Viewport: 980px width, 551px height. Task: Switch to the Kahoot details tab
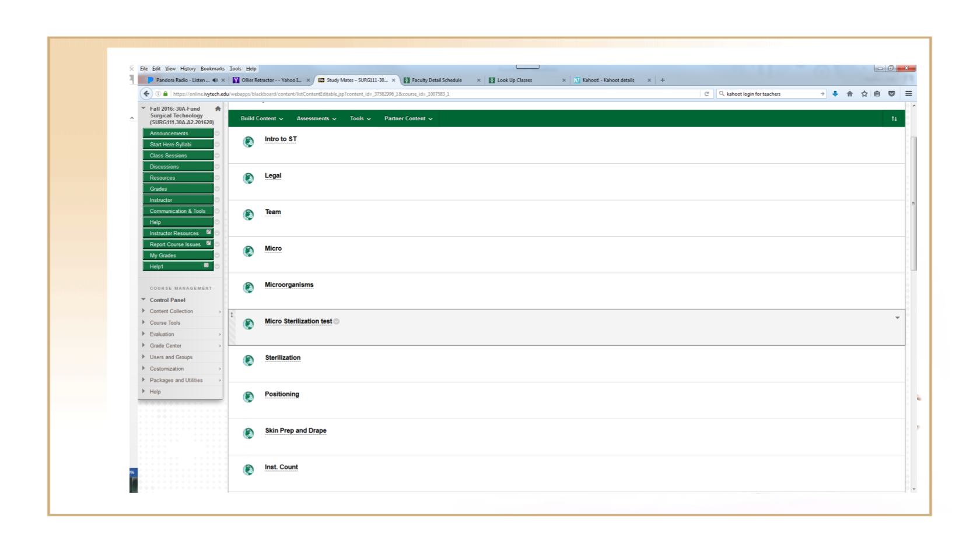(608, 80)
